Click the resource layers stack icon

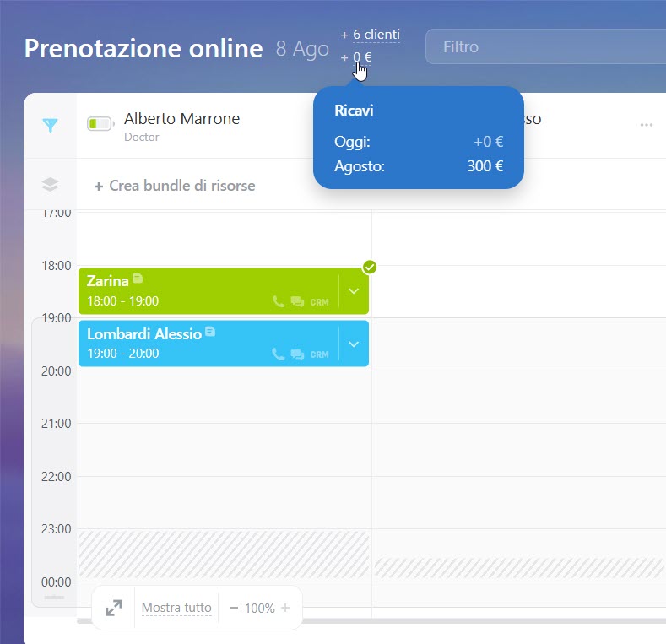(51, 185)
